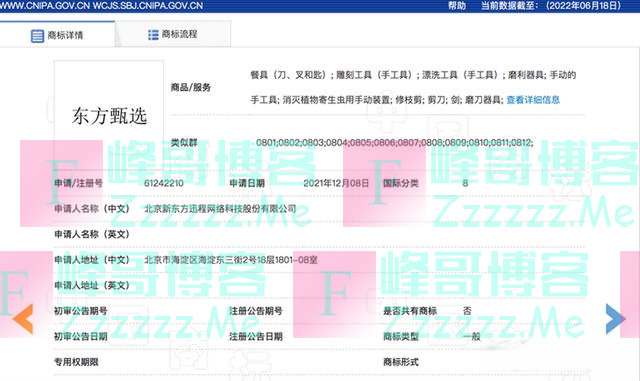The width and height of the screenshot is (640, 381).
Task: Click the 注册公告期号 label
Action: 256,311
